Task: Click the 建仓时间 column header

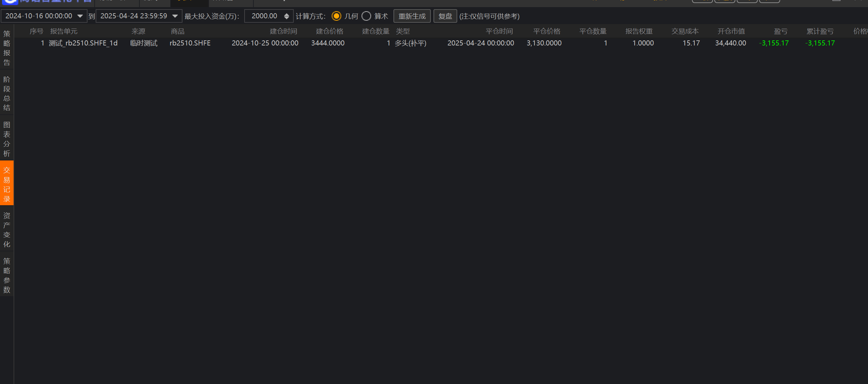Action: coord(283,31)
